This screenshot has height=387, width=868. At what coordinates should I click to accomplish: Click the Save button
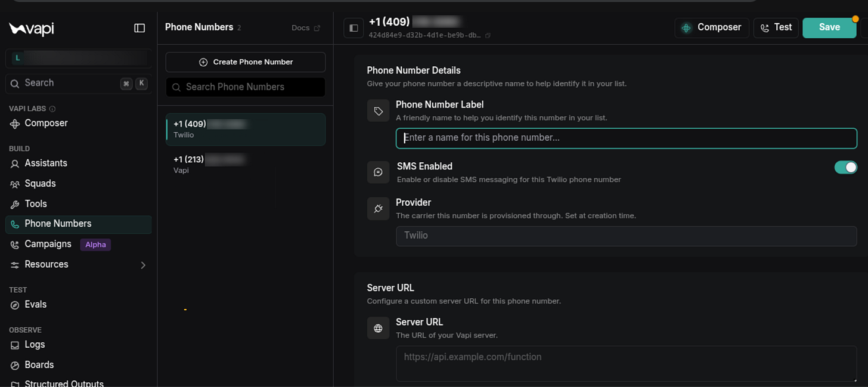829,27
